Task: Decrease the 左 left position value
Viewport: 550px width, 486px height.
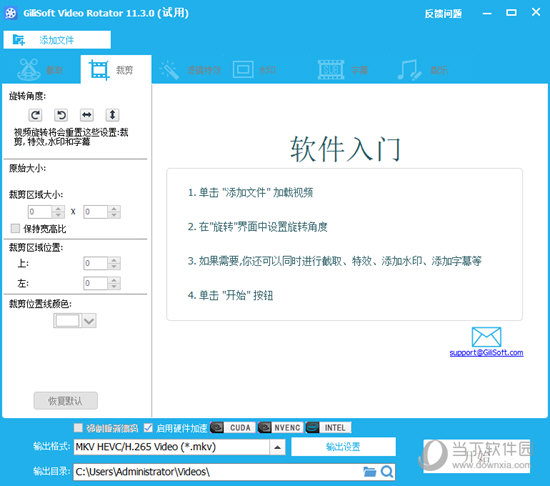Action: (114, 286)
